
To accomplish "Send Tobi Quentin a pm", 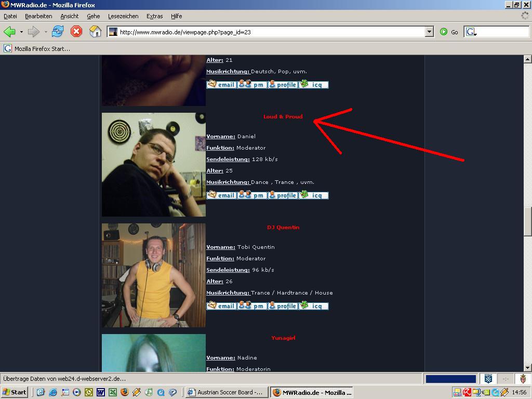I will click(x=252, y=305).
